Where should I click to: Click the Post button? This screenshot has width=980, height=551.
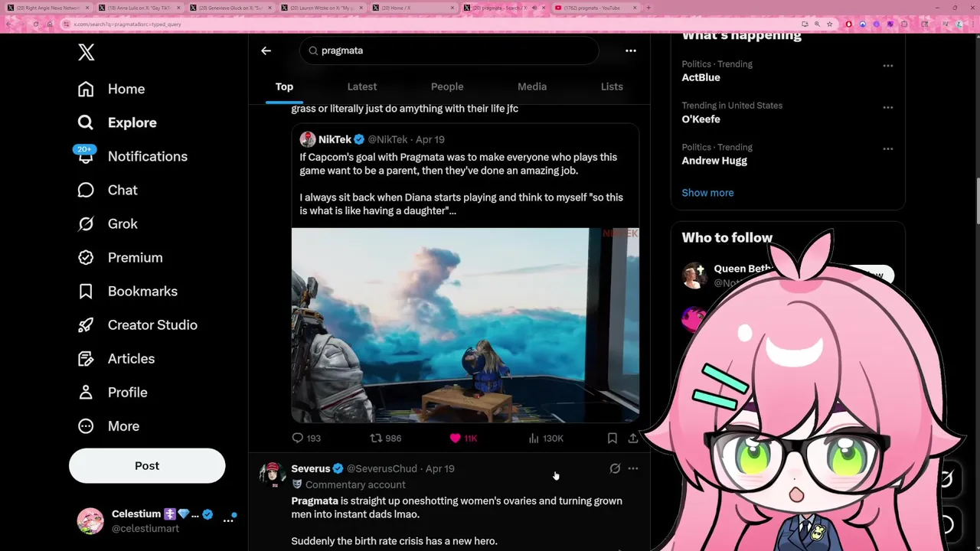click(147, 465)
